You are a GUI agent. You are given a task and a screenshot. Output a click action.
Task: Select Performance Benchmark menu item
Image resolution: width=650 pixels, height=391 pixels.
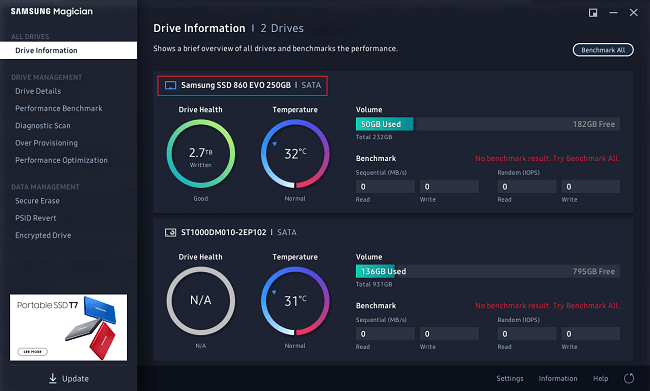click(59, 109)
